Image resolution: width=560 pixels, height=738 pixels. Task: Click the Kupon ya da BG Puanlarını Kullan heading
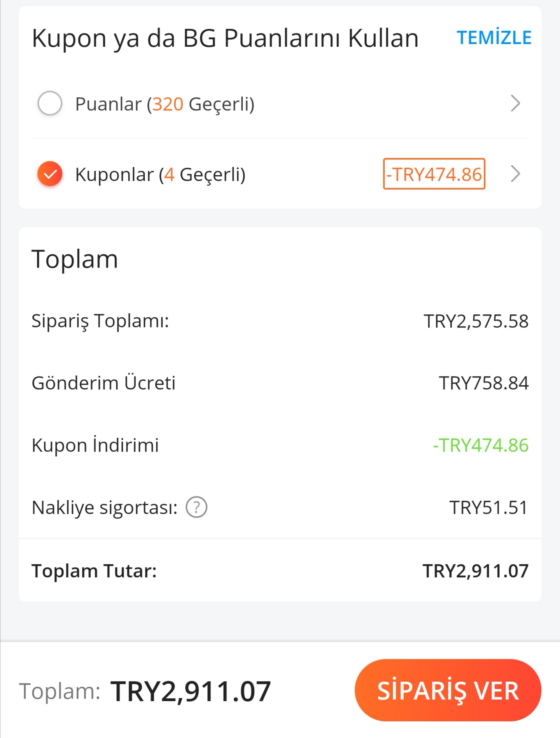point(225,39)
